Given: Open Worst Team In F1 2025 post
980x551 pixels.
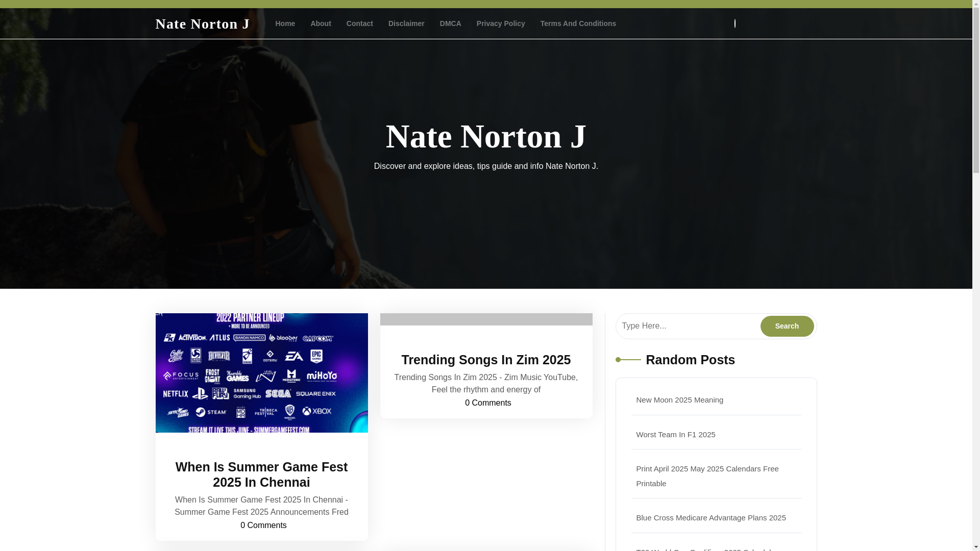Looking at the screenshot, I should pos(675,435).
